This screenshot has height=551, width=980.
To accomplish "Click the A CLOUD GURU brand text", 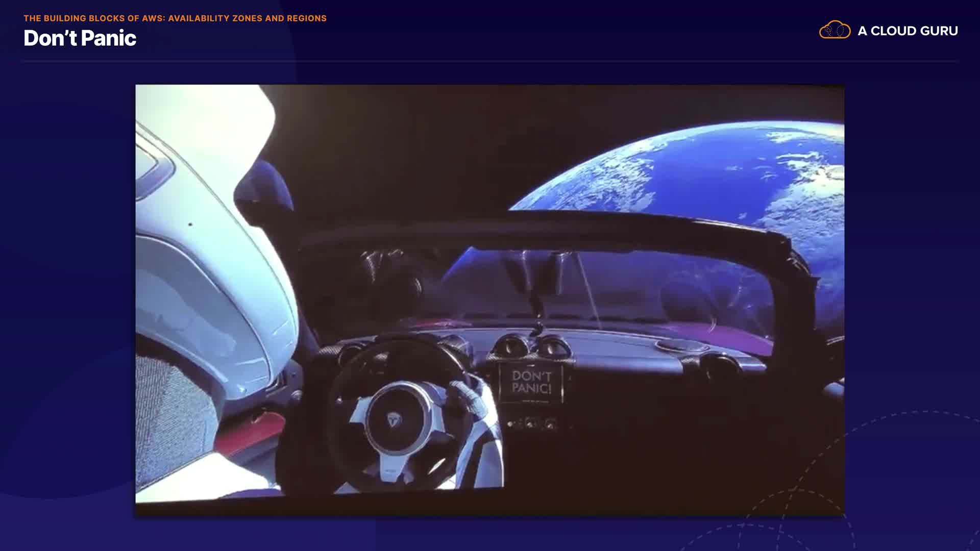I will [908, 31].
